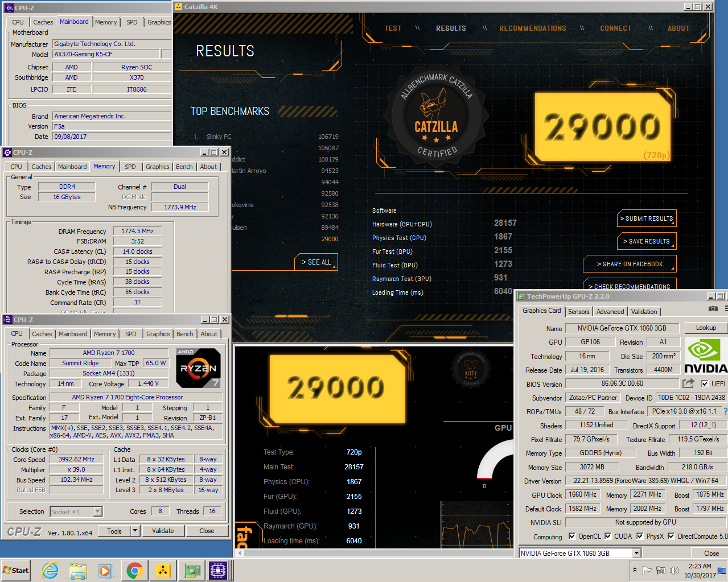The image size is (728, 582).
Task: Open the Validation tab in GPU-Z
Action: point(644,312)
